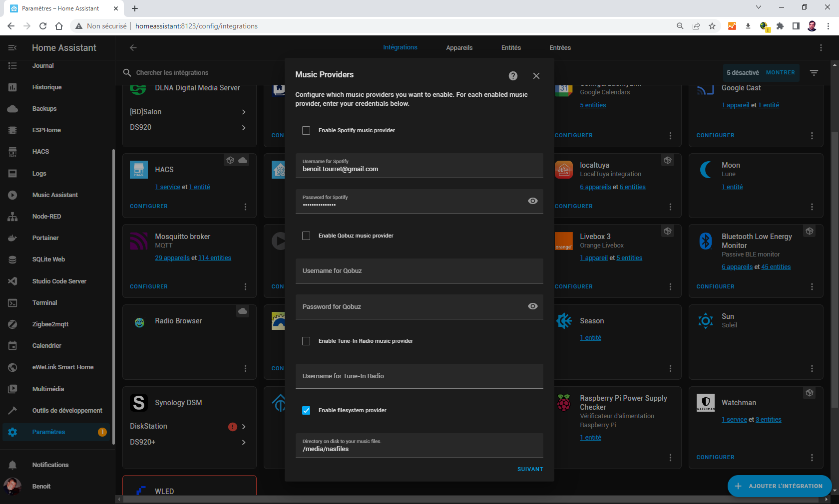Open Music Assistant in the sidebar
The height and width of the screenshot is (504, 839).
(x=57, y=195)
